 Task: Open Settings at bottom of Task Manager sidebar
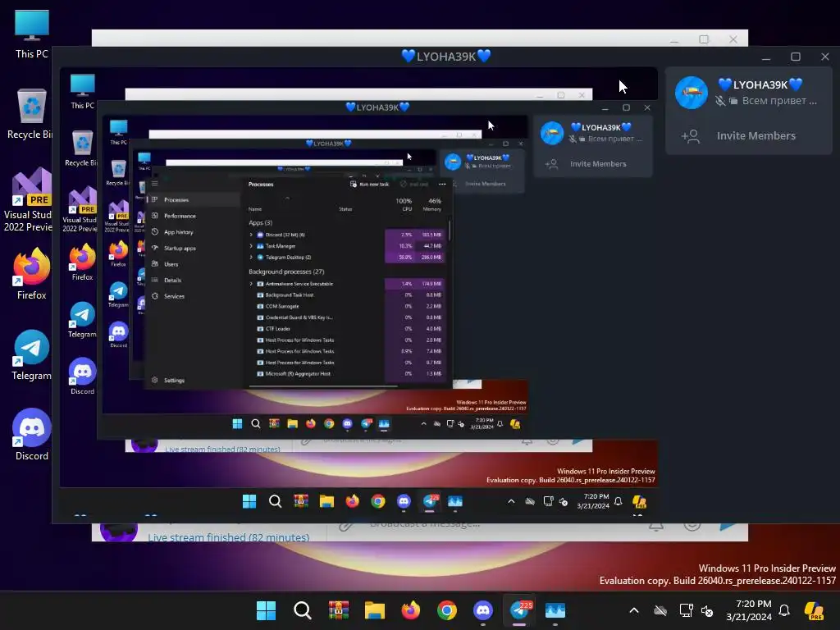click(194, 381)
